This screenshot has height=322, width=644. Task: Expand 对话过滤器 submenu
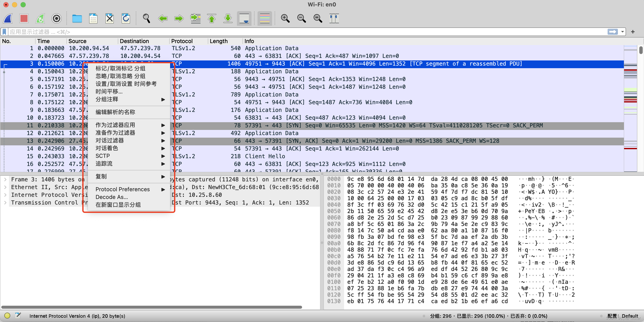tap(129, 141)
